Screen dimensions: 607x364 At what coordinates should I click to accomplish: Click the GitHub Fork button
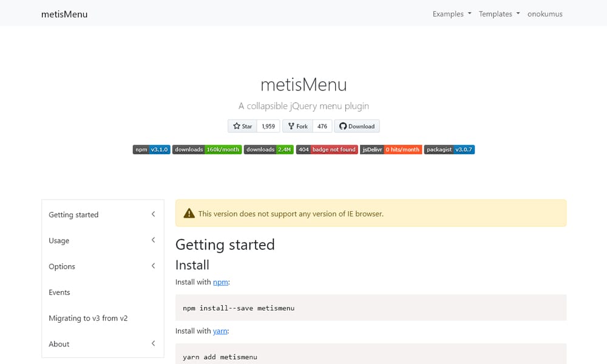297,126
